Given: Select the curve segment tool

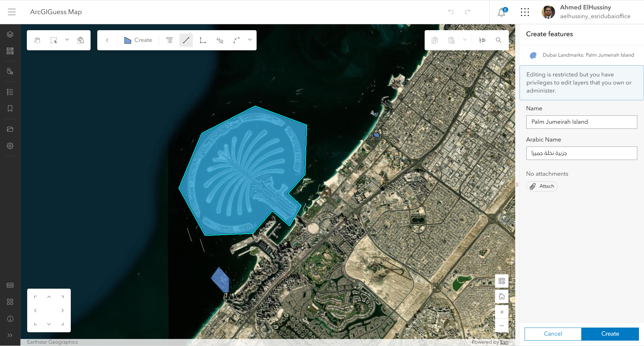Looking at the screenshot, I should [236, 40].
